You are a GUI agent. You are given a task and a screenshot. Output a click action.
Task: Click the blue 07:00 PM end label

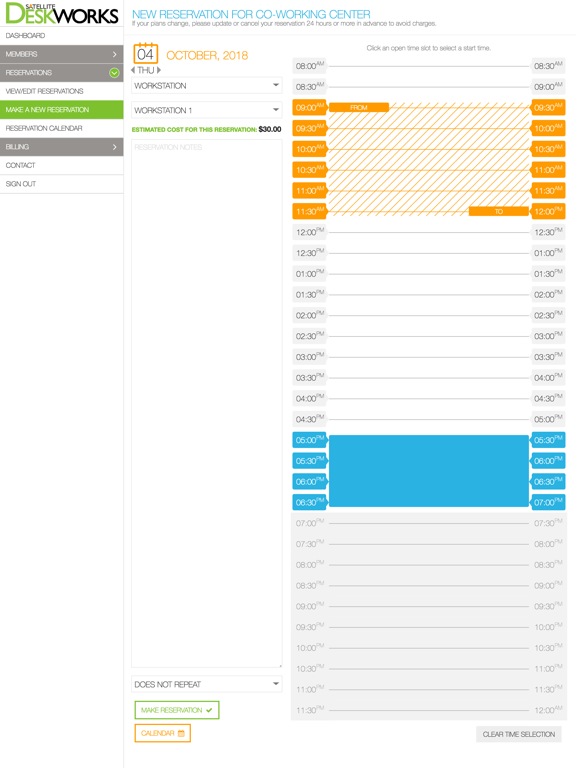[548, 502]
